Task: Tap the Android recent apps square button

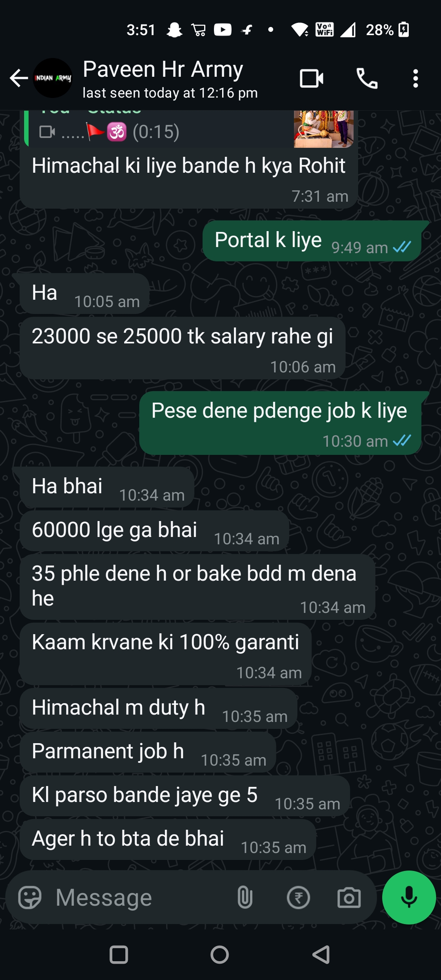Action: 119,955
